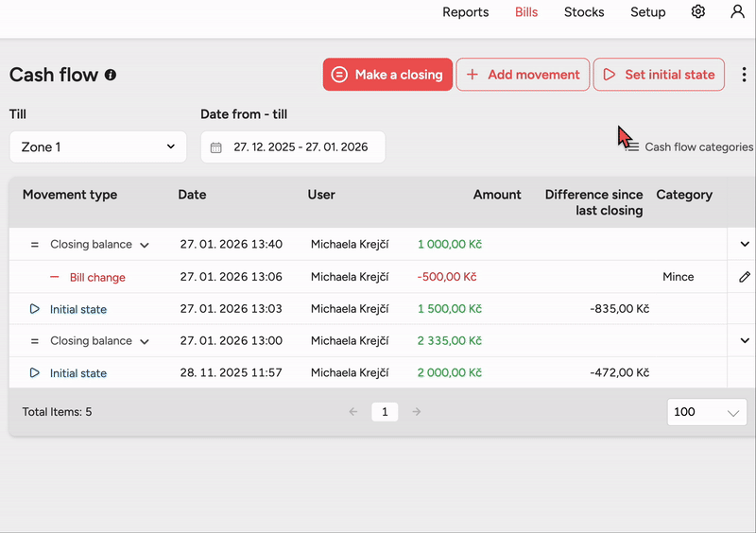Click pencil edit icon for Bill change
The image size is (756, 533).
tap(745, 277)
